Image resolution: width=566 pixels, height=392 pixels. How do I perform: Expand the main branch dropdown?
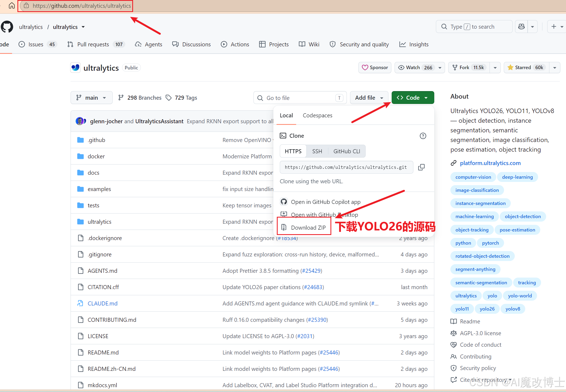point(91,98)
